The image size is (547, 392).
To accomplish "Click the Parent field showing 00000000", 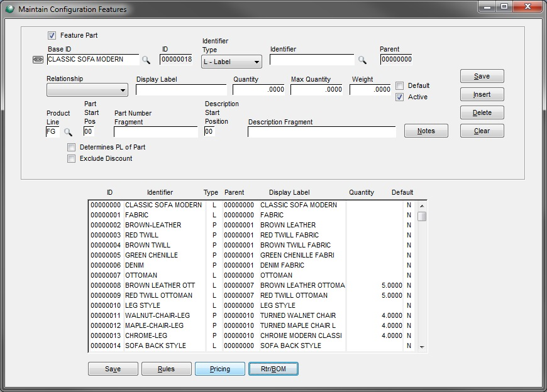I will click(x=396, y=59).
